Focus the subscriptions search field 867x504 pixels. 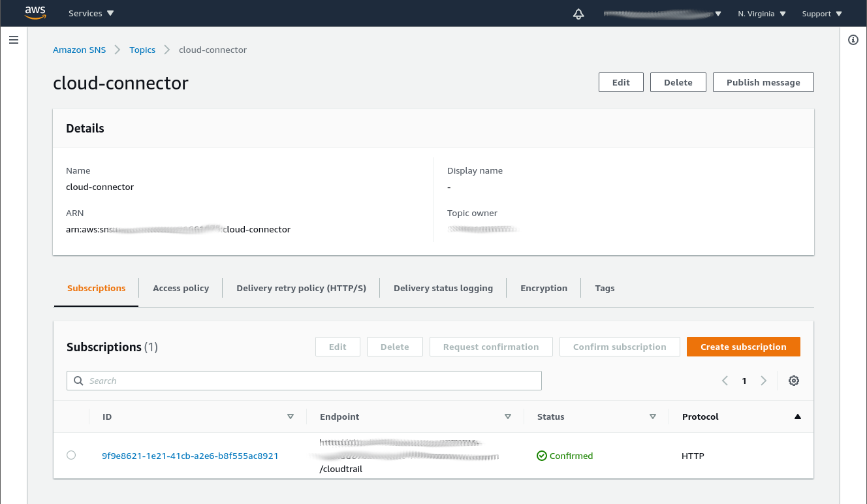304,381
